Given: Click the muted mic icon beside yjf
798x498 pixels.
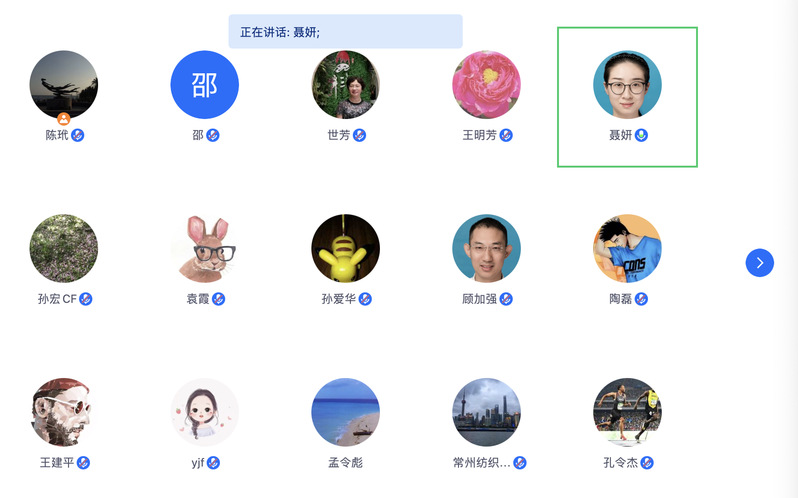Looking at the screenshot, I should coord(213,463).
